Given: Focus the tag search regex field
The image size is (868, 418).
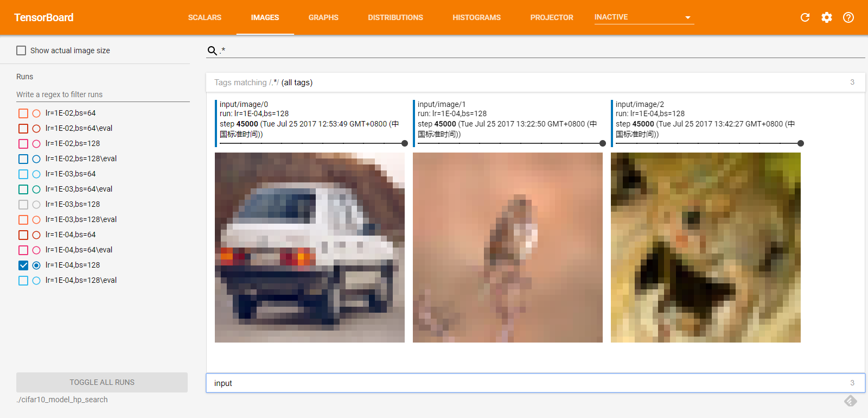Looking at the screenshot, I should (x=541, y=50).
